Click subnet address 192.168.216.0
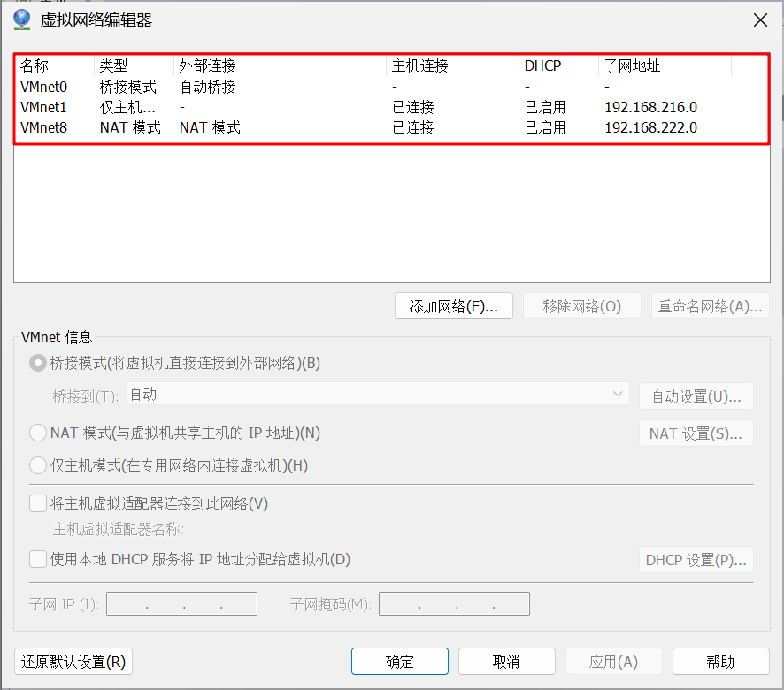Viewport: 784px width, 690px height. pos(650,107)
